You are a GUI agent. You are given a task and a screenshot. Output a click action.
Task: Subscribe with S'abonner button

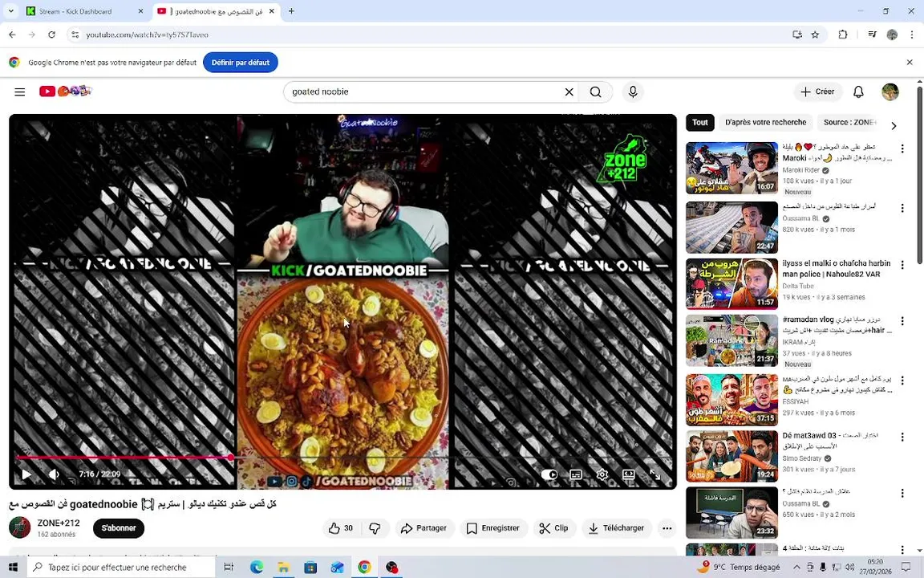coord(119,528)
